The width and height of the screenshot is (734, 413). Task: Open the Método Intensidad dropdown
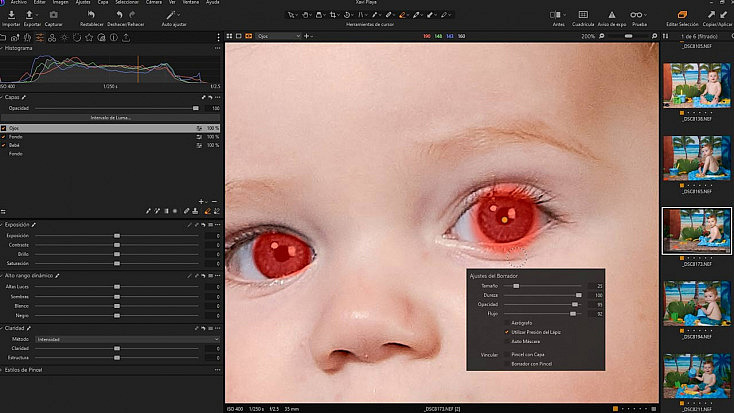pyautogui.click(x=128, y=339)
